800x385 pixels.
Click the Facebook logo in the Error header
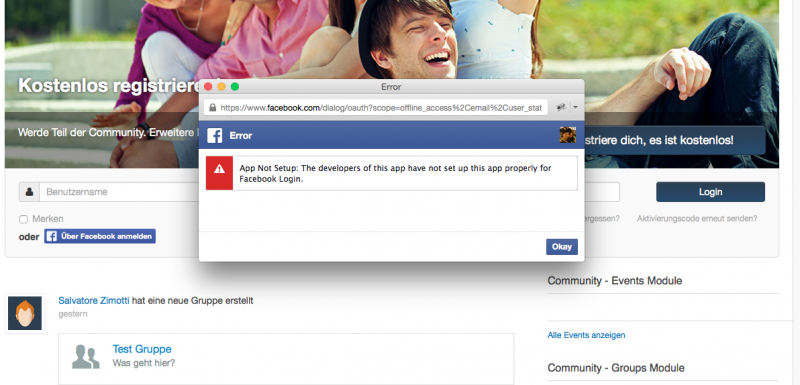coord(214,136)
